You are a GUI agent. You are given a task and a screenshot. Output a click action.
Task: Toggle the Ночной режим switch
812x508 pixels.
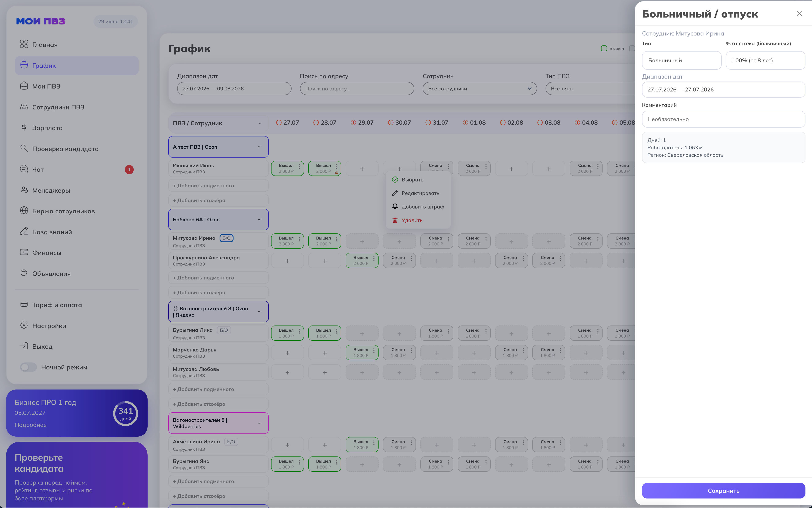28,367
